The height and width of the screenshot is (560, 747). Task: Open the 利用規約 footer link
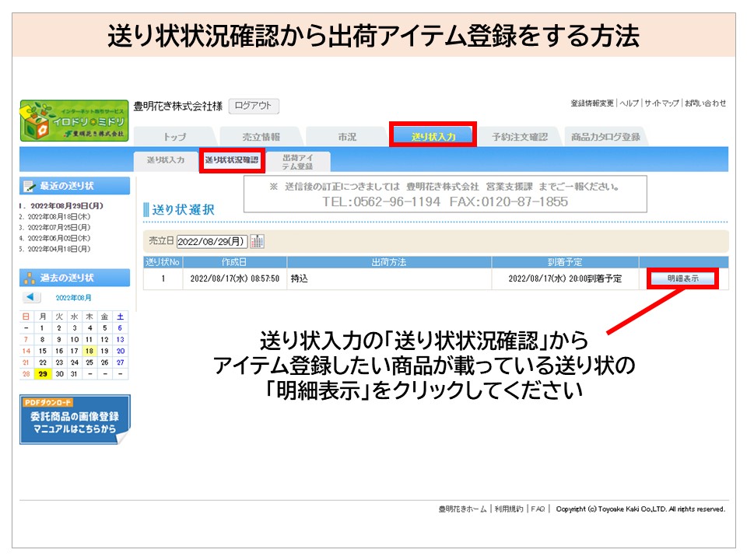click(x=510, y=509)
